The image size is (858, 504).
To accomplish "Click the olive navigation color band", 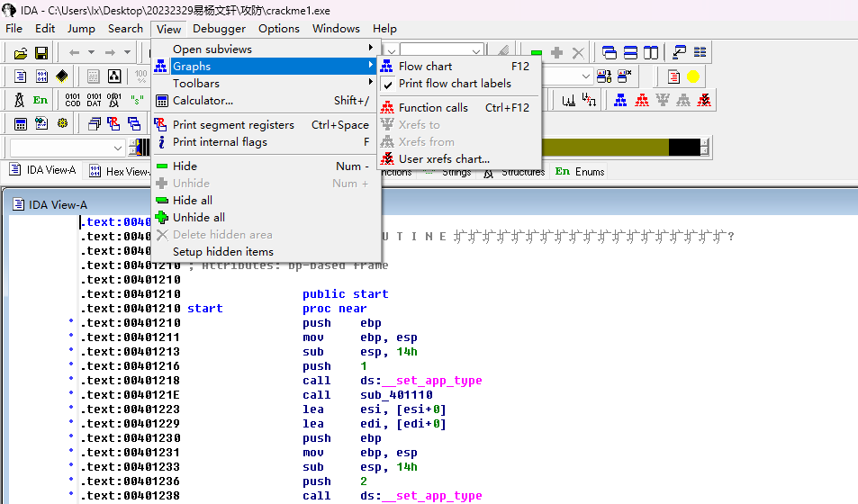I will 603,148.
